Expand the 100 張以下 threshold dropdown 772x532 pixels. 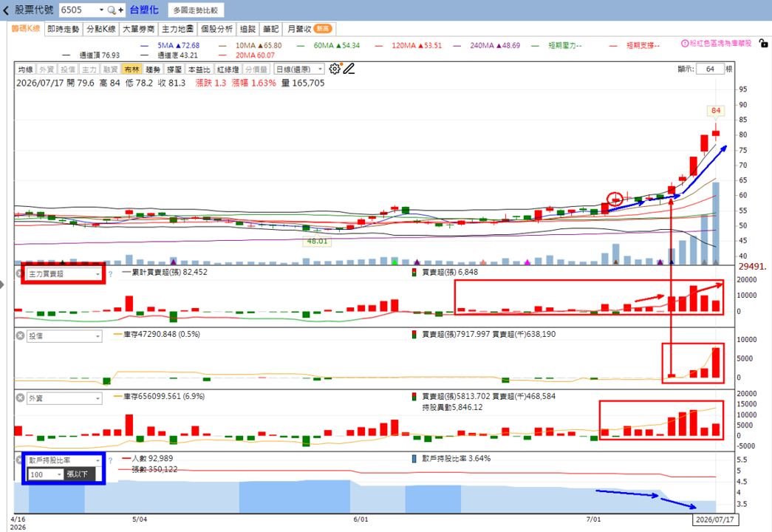[x=46, y=474]
